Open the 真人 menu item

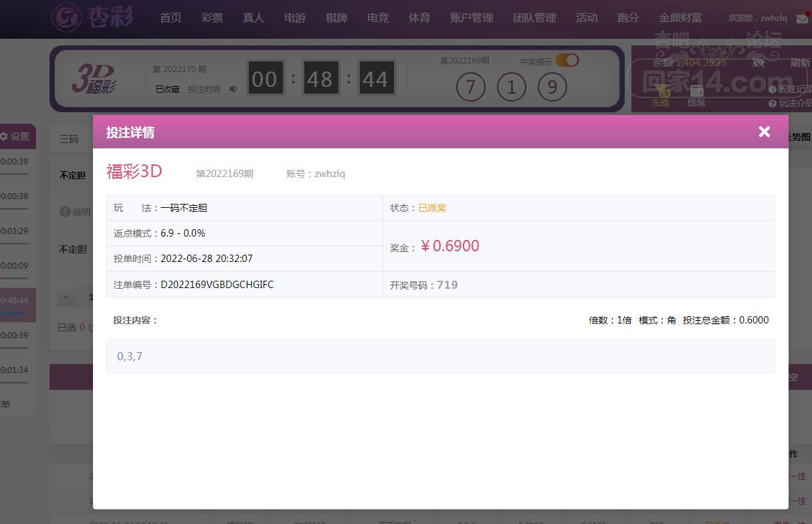(253, 18)
